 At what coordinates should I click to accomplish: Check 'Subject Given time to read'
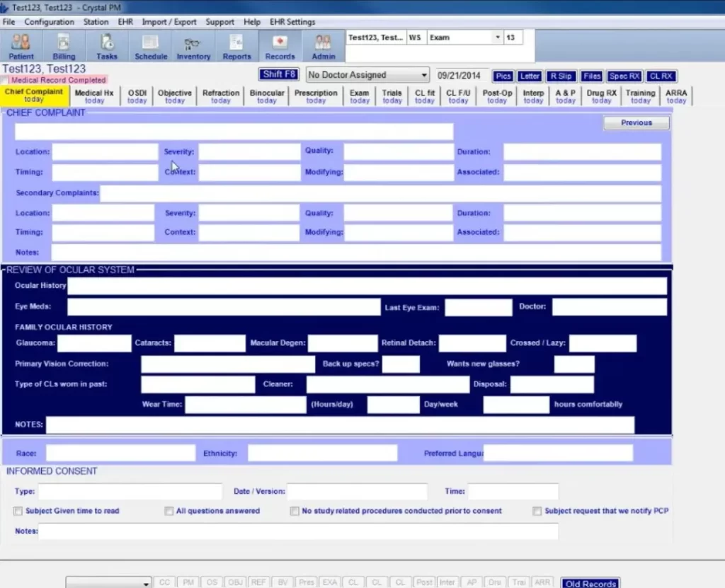pyautogui.click(x=17, y=511)
